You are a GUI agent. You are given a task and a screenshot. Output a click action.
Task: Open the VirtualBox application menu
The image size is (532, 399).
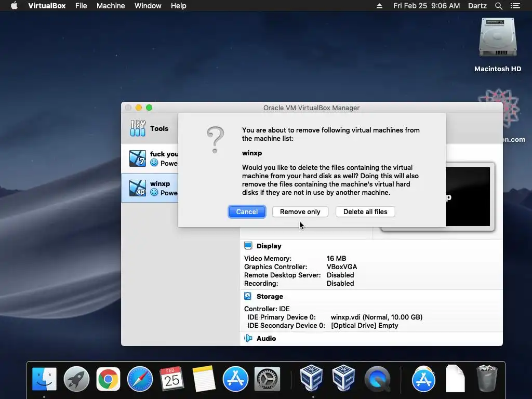(x=47, y=6)
